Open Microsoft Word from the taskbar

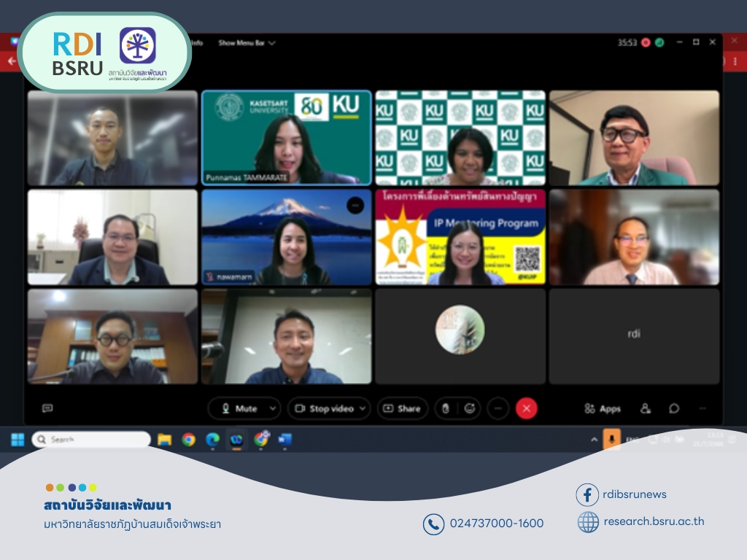point(285,439)
